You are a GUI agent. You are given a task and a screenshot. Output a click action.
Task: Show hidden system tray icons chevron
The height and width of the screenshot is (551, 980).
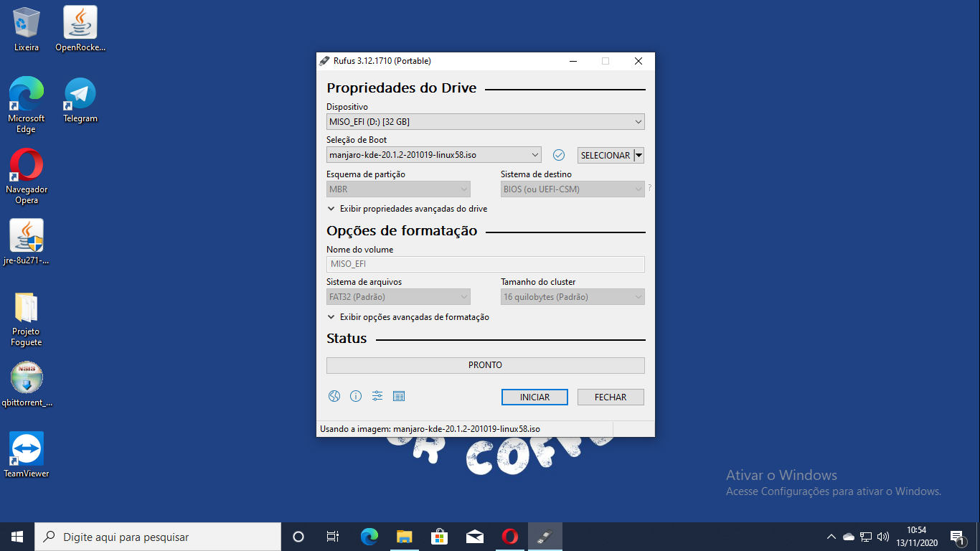[x=831, y=537]
